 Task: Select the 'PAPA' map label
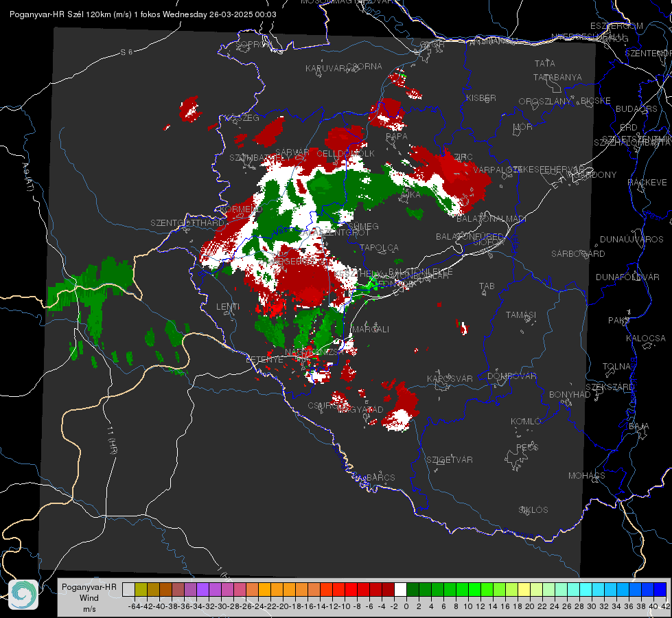click(397, 137)
